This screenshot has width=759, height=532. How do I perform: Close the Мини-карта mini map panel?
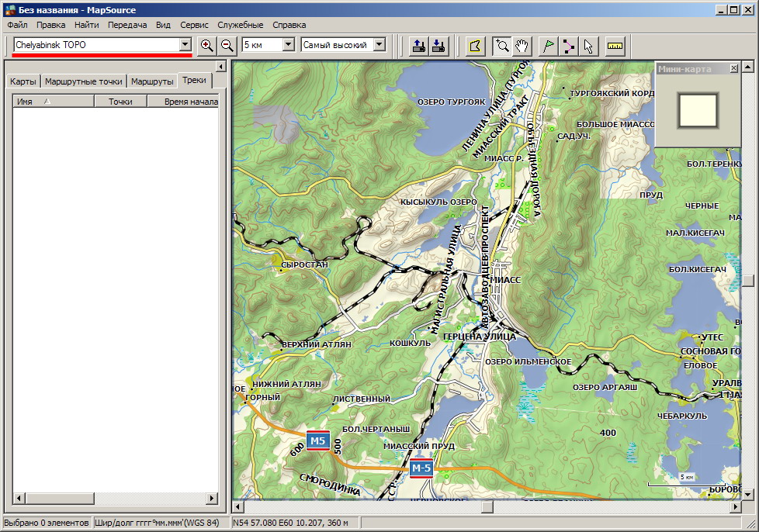pyautogui.click(x=734, y=69)
